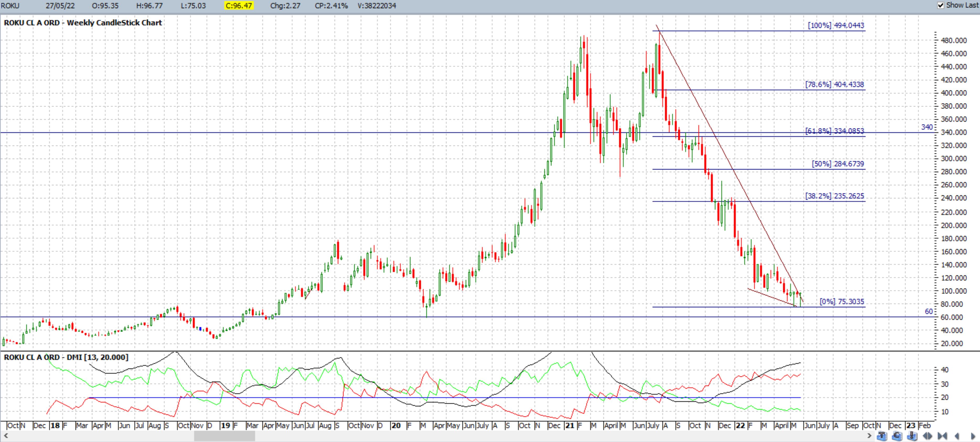Click the horizontal scrollbar thumb
Viewport: 980px width, 442px height.
pyautogui.click(x=225, y=436)
